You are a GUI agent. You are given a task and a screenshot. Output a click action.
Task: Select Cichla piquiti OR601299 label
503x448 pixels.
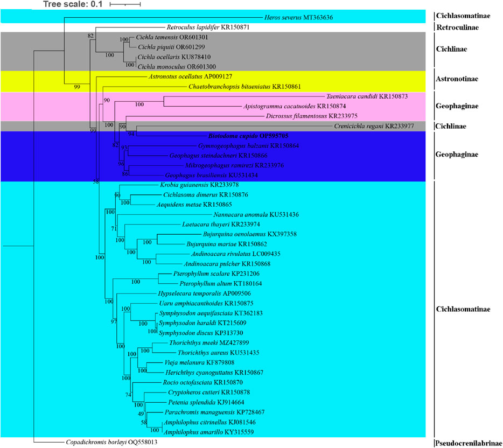point(171,47)
